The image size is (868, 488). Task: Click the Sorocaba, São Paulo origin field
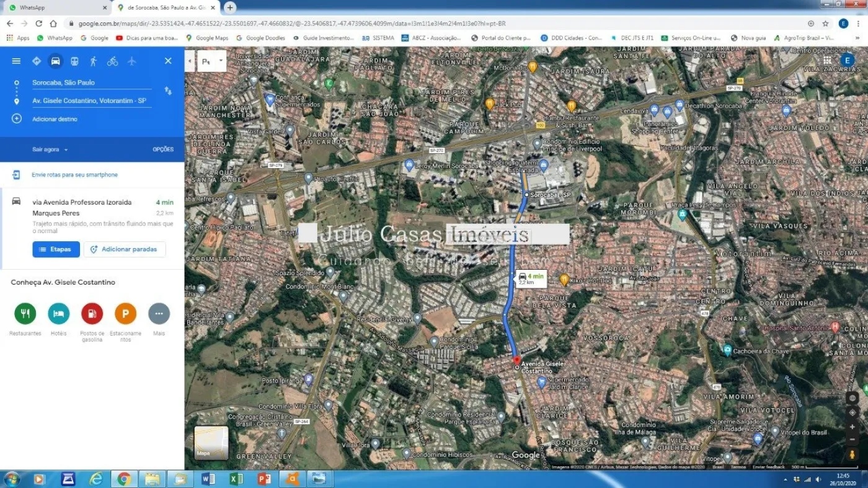(90, 82)
